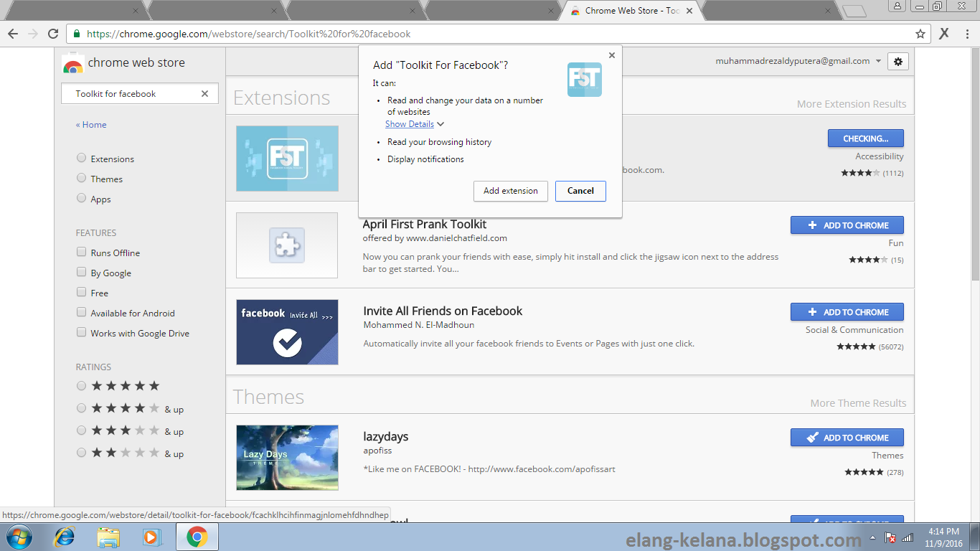Viewport: 980px width, 551px height.
Task: Enable Runs Offline checkbox
Action: click(x=81, y=252)
